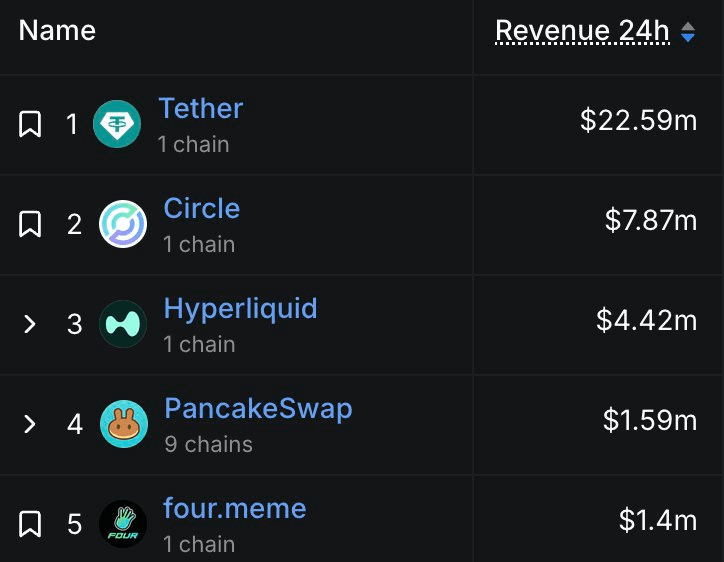The width and height of the screenshot is (724, 562).
Task: Bookmark the four.meme protocol
Action: click(30, 524)
